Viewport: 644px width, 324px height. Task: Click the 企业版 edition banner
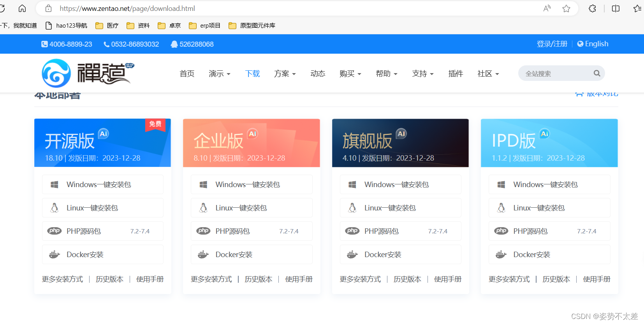(x=252, y=143)
